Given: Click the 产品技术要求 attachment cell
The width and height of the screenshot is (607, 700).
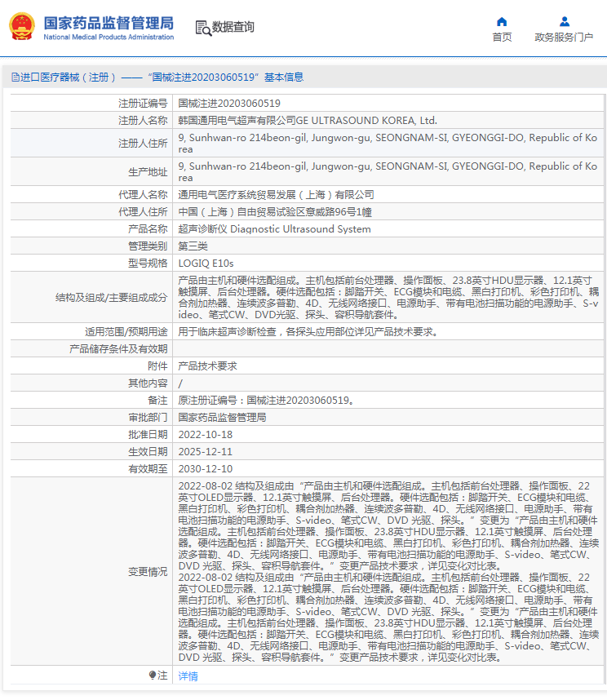Looking at the screenshot, I should pos(207,366).
